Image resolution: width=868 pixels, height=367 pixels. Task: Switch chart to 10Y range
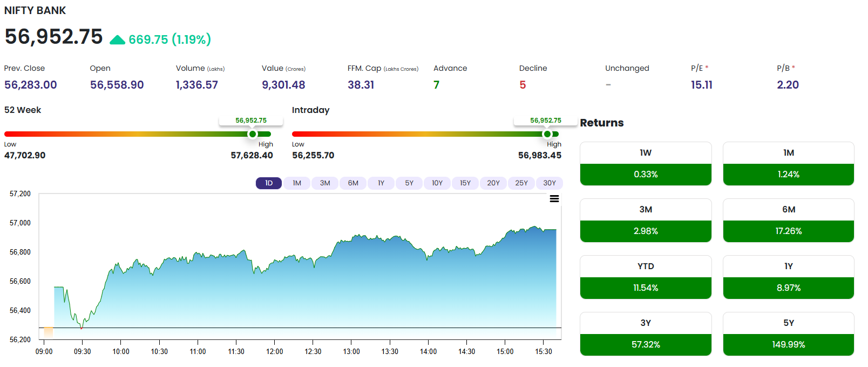click(437, 183)
